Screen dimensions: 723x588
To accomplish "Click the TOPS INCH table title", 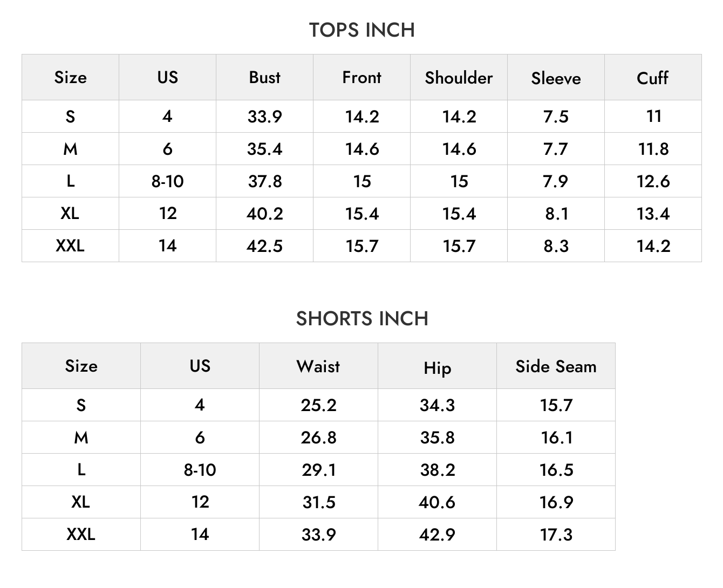I will [361, 30].
